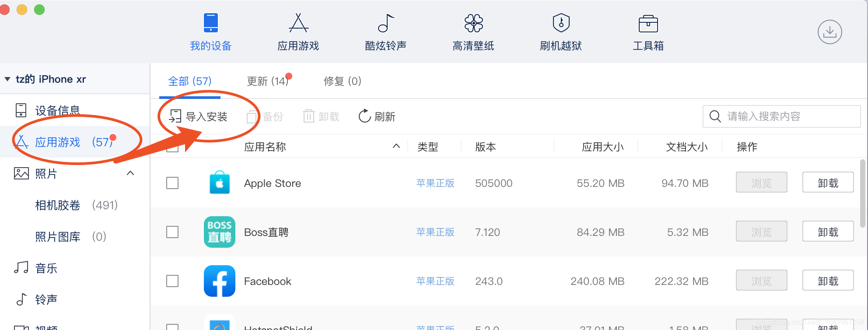Viewport: 868px width, 330px height.
Task: Open the 我的设备 phone icon tab
Action: 211,23
